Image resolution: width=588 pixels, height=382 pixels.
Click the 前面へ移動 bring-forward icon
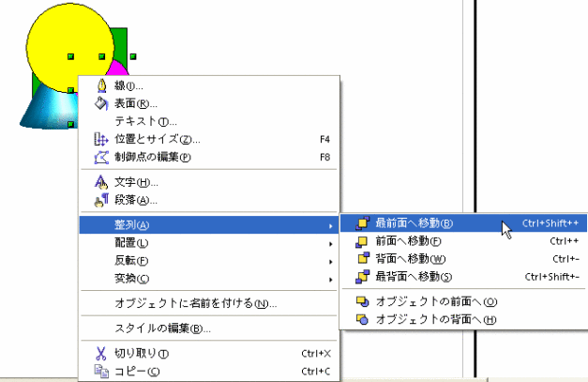coord(361,241)
